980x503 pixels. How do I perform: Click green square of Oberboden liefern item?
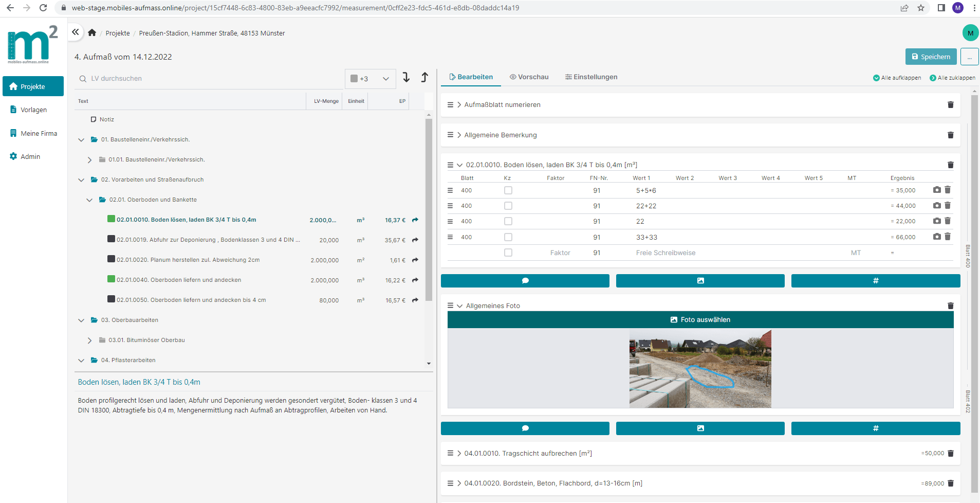point(111,279)
